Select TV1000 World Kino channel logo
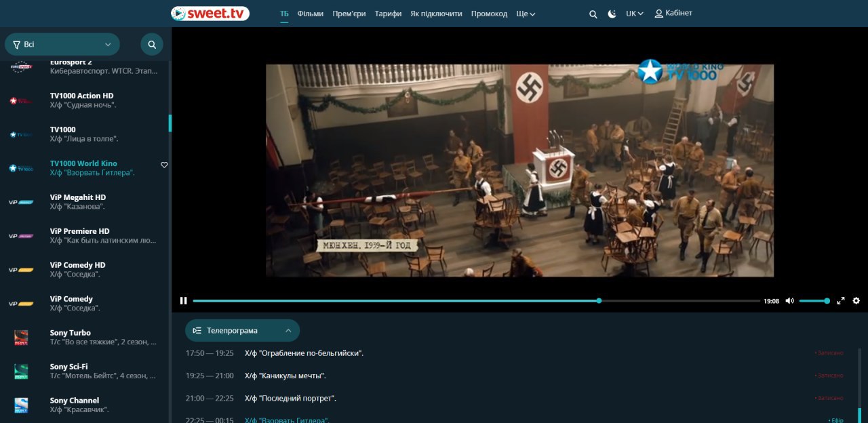 point(21,168)
